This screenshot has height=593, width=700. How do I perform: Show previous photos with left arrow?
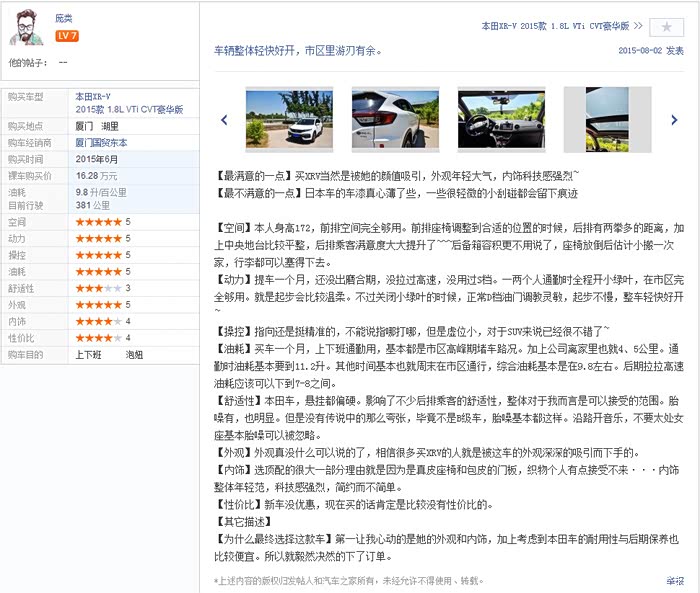pos(224,120)
